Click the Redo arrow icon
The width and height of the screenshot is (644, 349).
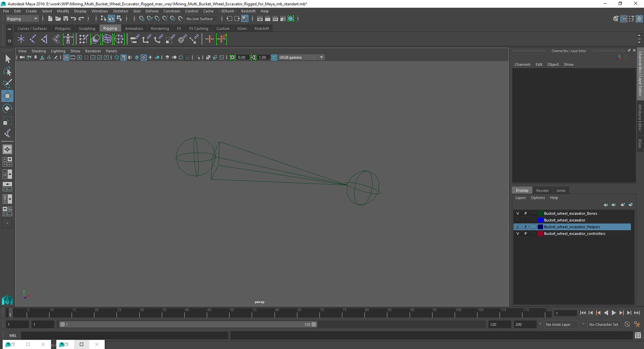coord(81,19)
